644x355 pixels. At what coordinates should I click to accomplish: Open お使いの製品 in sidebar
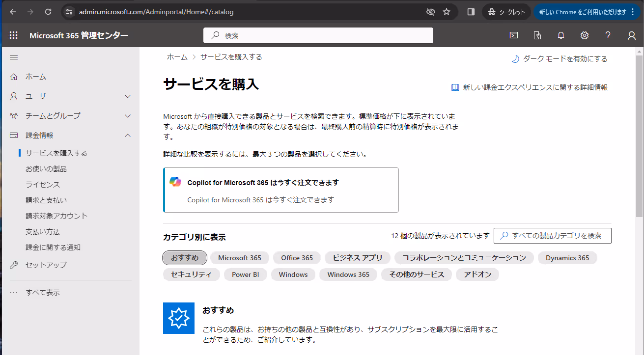coord(46,169)
